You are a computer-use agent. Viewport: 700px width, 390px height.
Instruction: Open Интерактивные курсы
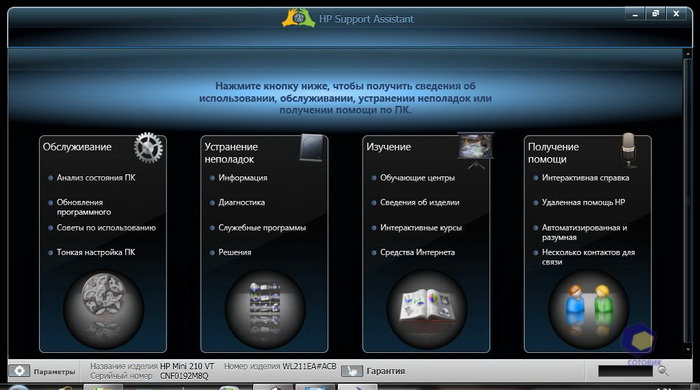click(421, 228)
